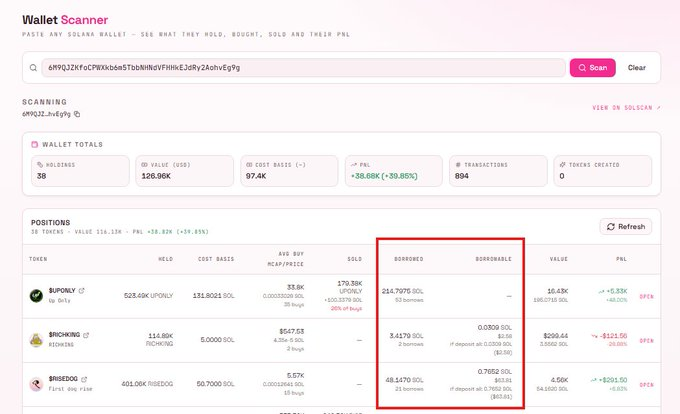Click the $RISEDOG token avatar
The width and height of the screenshot is (680, 414).
click(x=36, y=384)
